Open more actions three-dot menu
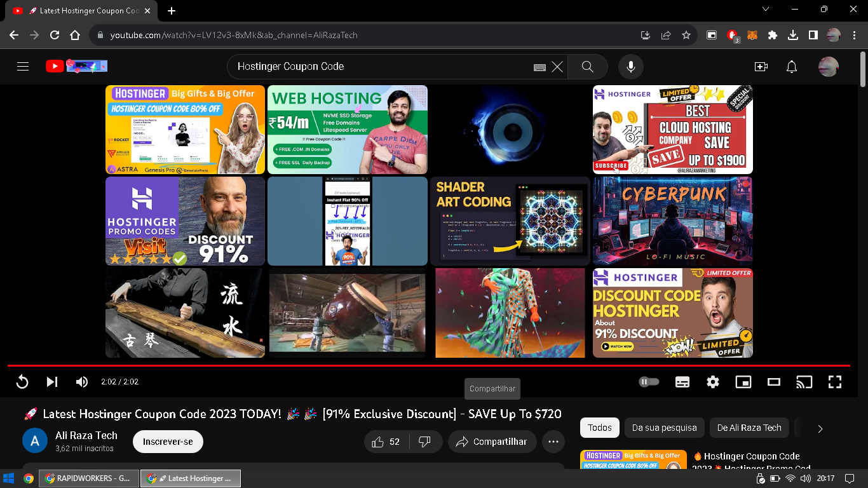The width and height of the screenshot is (868, 488). [x=553, y=442]
